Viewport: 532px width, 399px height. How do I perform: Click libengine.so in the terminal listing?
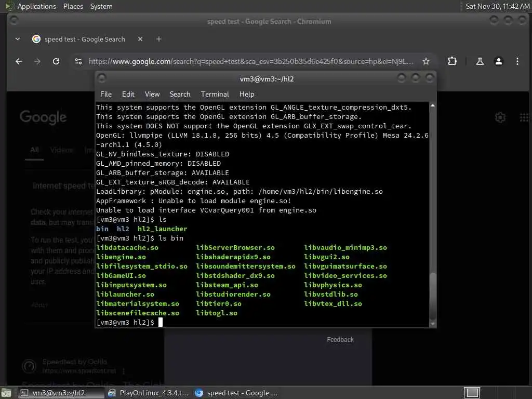click(x=121, y=257)
